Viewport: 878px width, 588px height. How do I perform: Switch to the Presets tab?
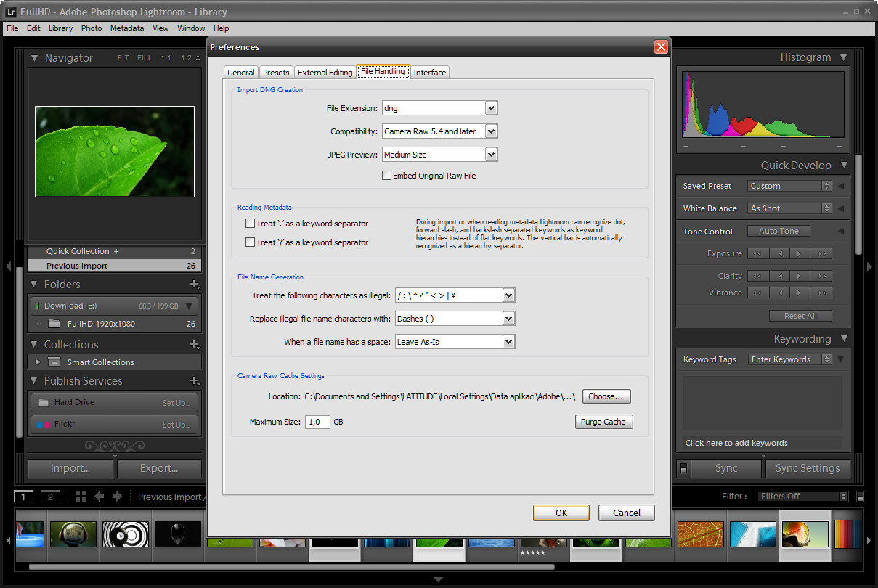[276, 73]
